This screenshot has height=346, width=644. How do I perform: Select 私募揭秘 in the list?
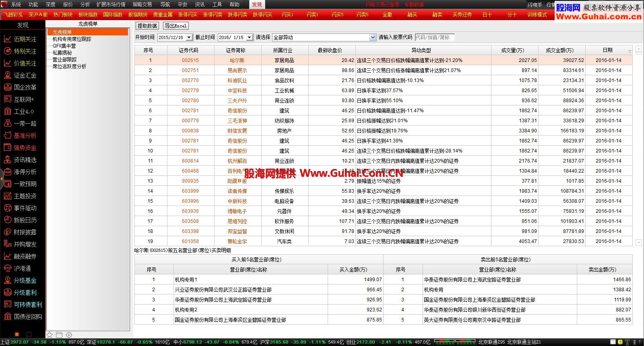62,53
